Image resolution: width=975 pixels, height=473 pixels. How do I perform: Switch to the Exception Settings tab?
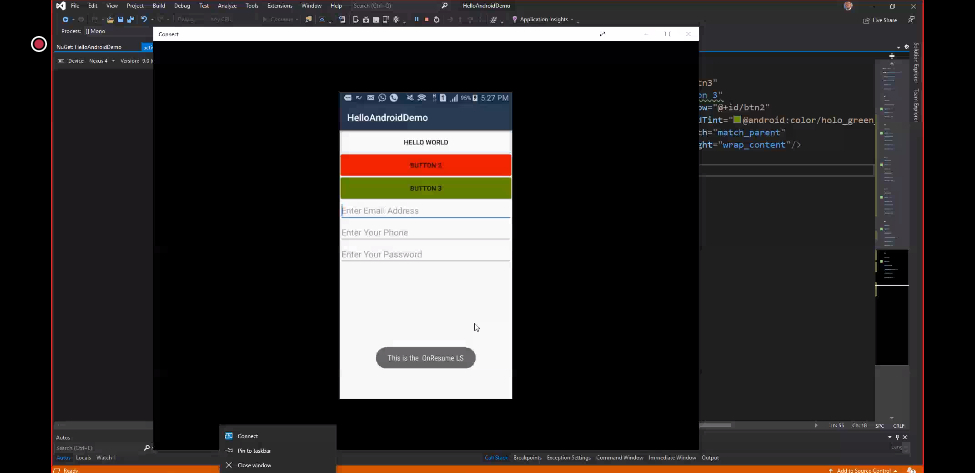(x=569, y=458)
